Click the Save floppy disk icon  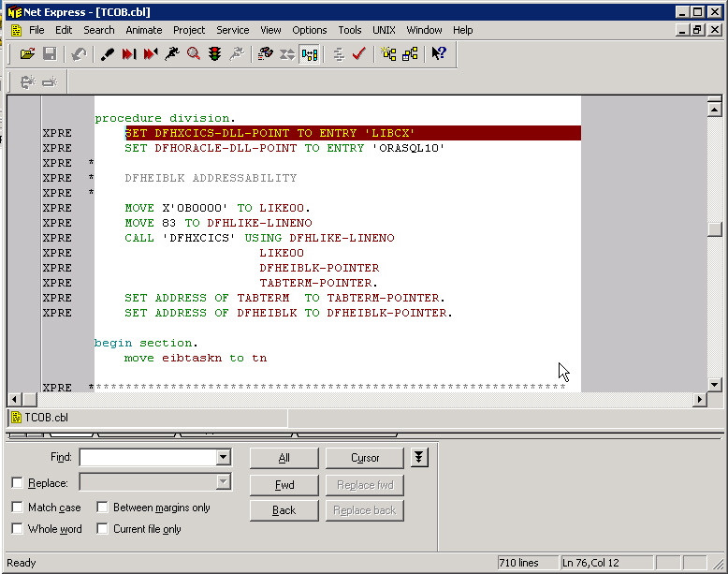point(50,54)
